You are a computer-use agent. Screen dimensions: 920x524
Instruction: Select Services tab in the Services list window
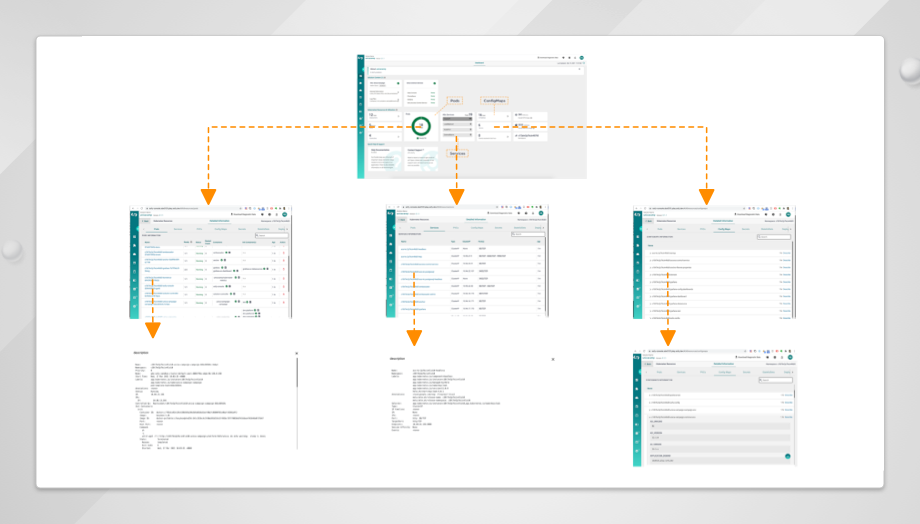click(x=434, y=227)
